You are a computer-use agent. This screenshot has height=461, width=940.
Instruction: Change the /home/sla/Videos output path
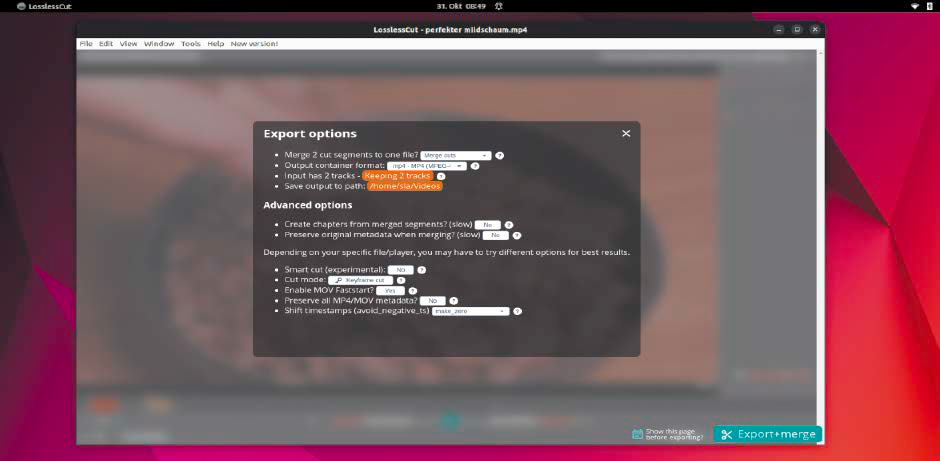click(405, 186)
